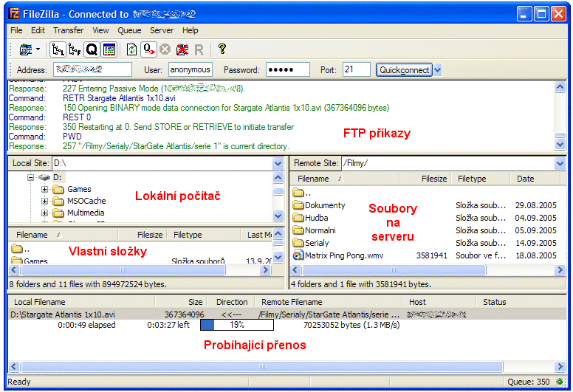Open the Quickconnect history dropdown arrow
The image size is (573, 392).
pyautogui.click(x=437, y=70)
